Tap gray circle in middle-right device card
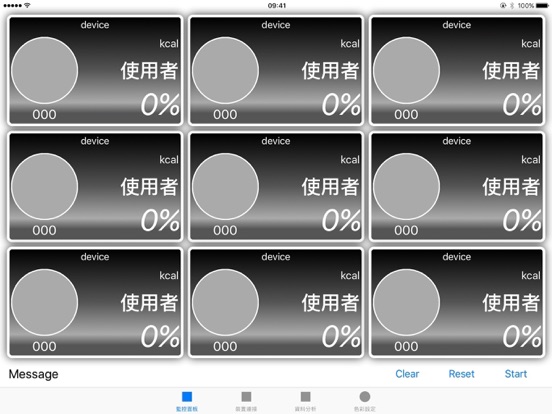This screenshot has width=552, height=414. [406, 186]
